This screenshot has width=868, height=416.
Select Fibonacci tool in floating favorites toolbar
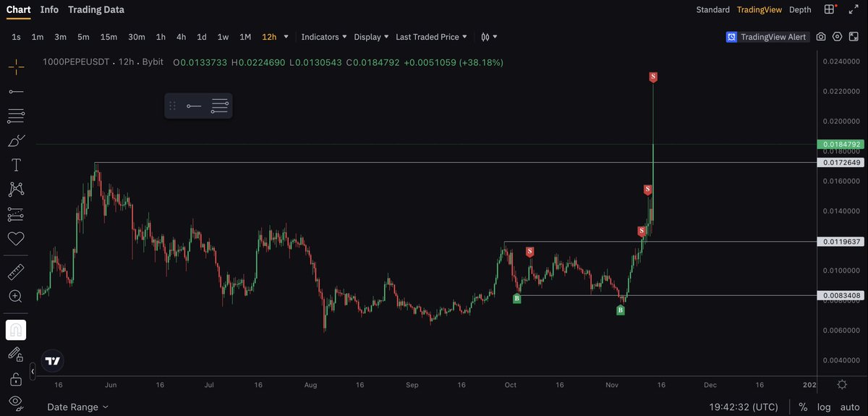point(220,106)
